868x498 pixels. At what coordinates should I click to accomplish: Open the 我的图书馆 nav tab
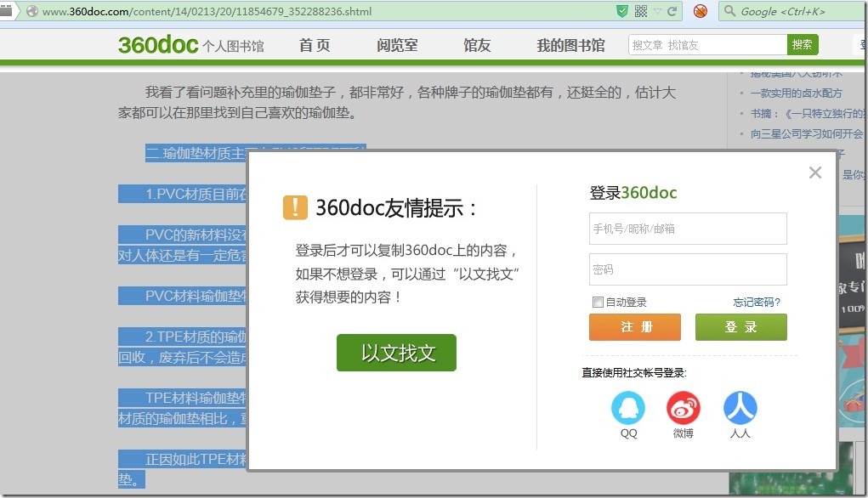570,45
